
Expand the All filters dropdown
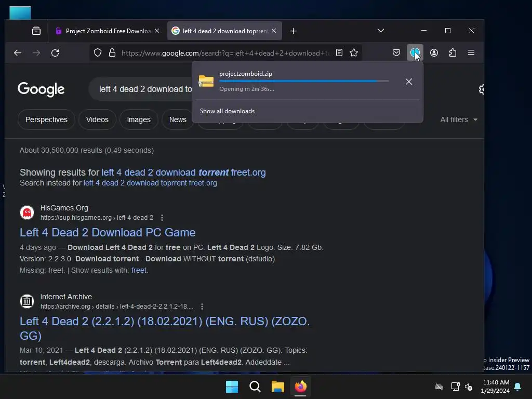459,119
